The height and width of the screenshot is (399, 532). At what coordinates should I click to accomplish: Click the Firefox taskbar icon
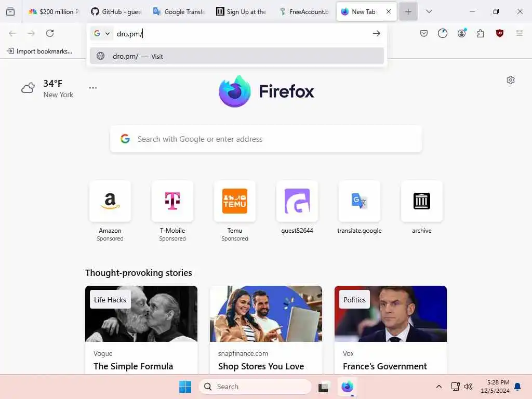point(347,387)
